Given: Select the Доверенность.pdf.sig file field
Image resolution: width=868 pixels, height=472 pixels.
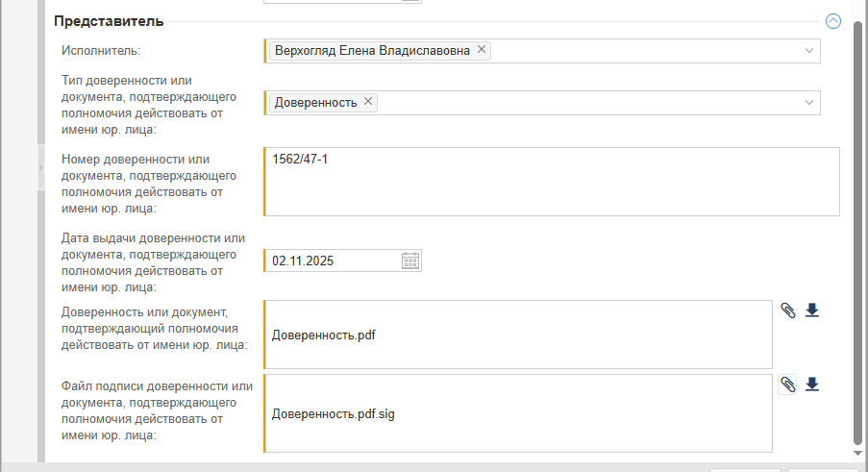Looking at the screenshot, I should (519, 414).
